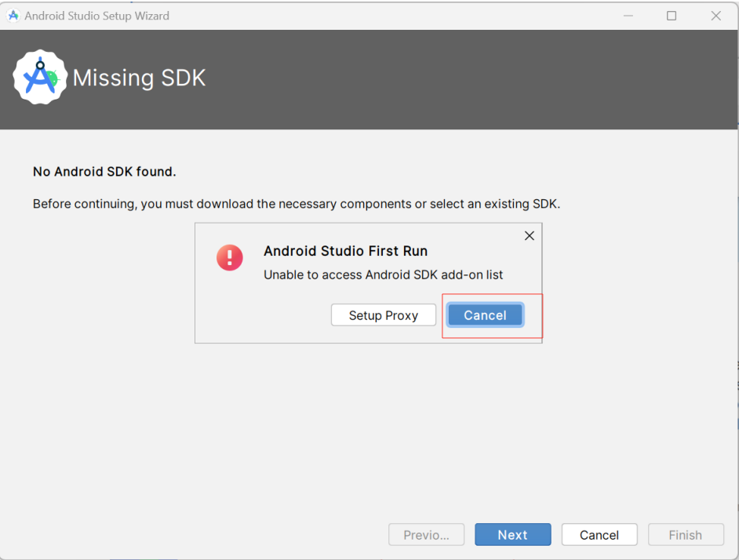
Task: Click the 'Missing SDK' heading
Action: coord(139,78)
